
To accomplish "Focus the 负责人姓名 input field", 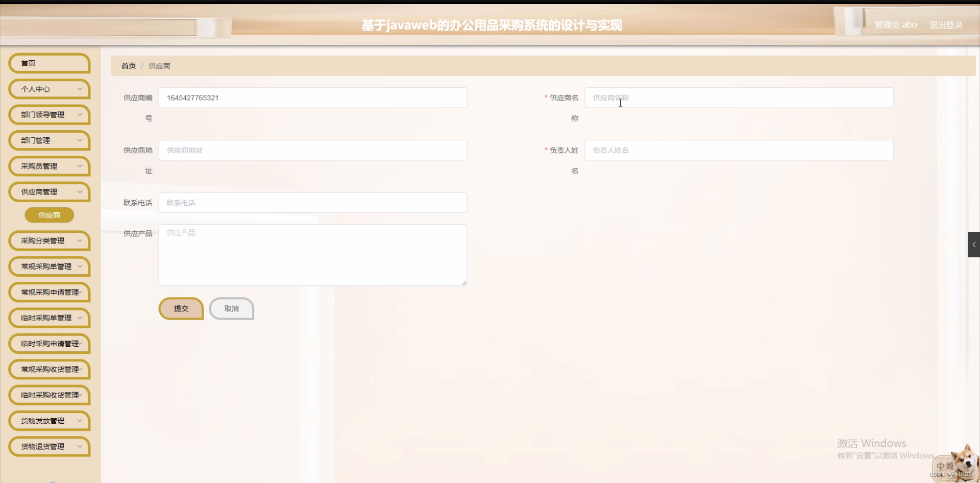I will (739, 150).
